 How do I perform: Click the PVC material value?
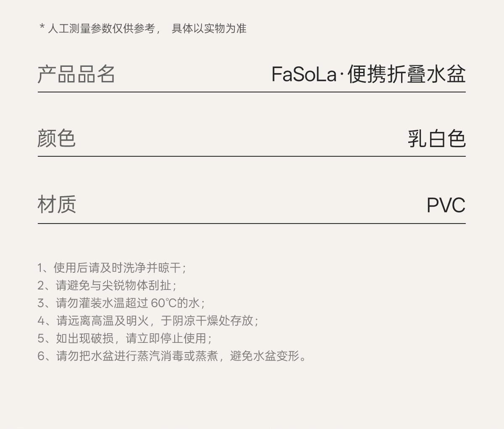point(446,205)
